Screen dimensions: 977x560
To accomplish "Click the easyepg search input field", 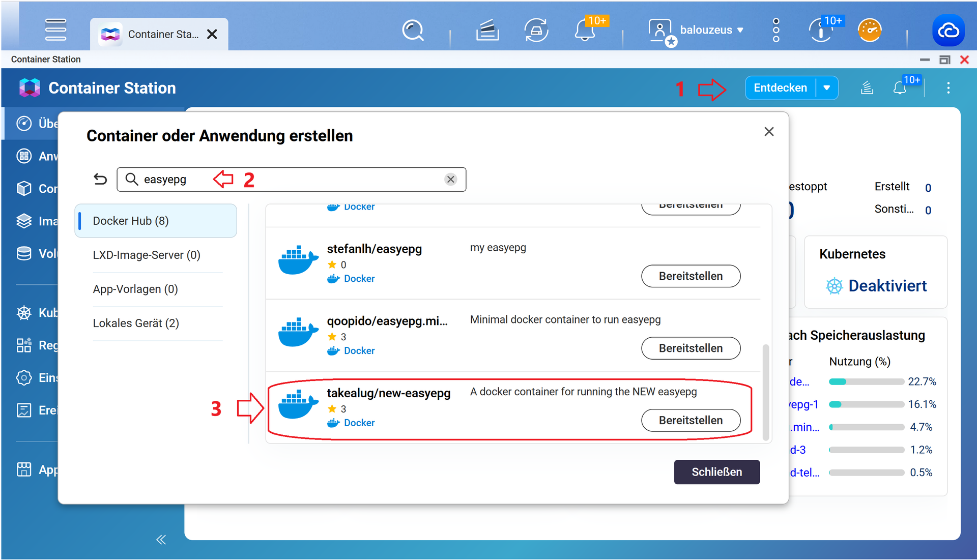I will pos(291,179).
